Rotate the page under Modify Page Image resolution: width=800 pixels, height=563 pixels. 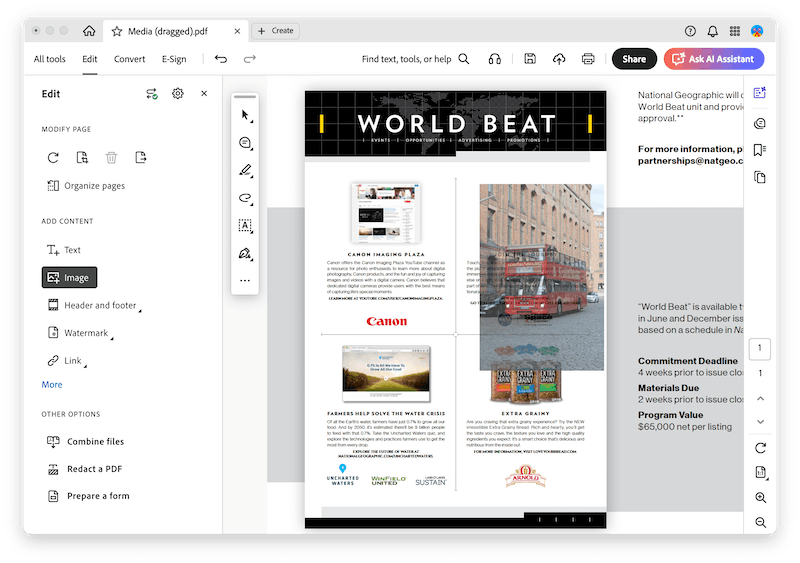tap(53, 157)
